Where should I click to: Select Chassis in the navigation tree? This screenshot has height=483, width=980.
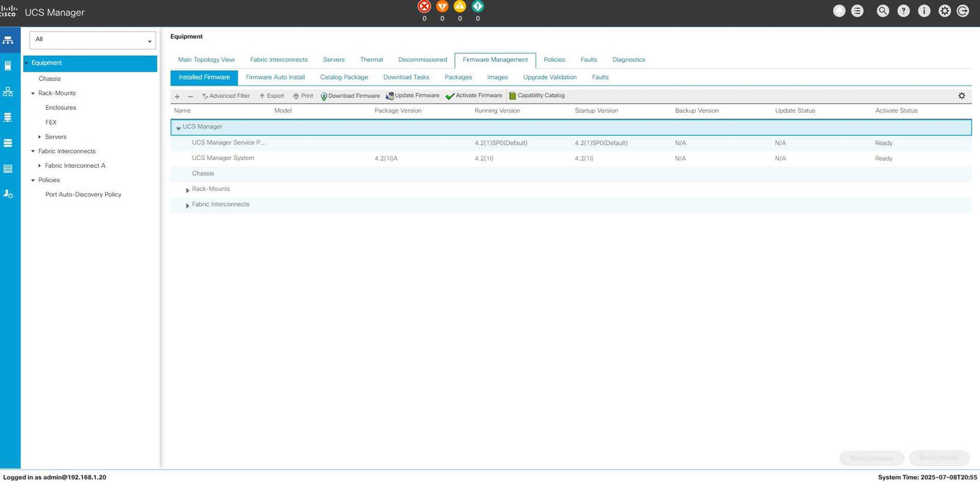50,79
